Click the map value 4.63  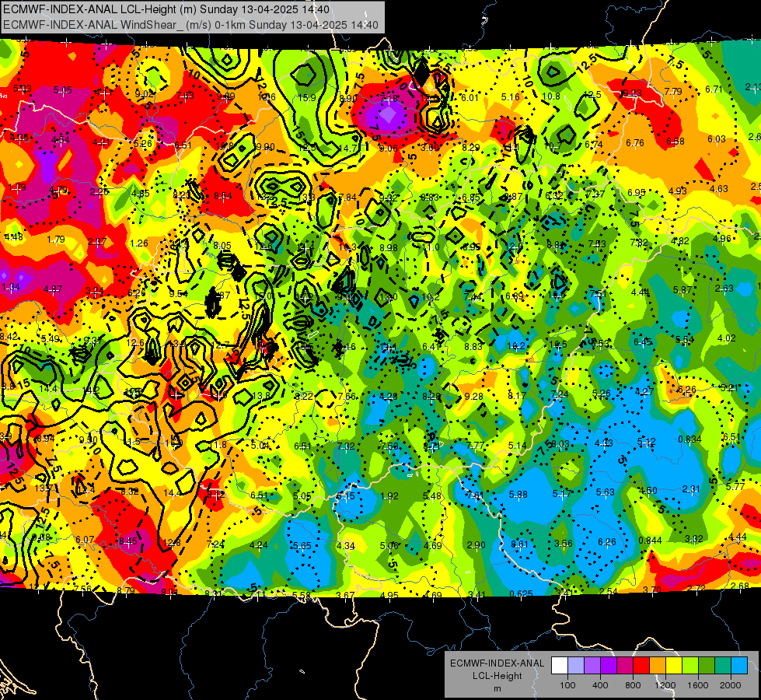719,188
